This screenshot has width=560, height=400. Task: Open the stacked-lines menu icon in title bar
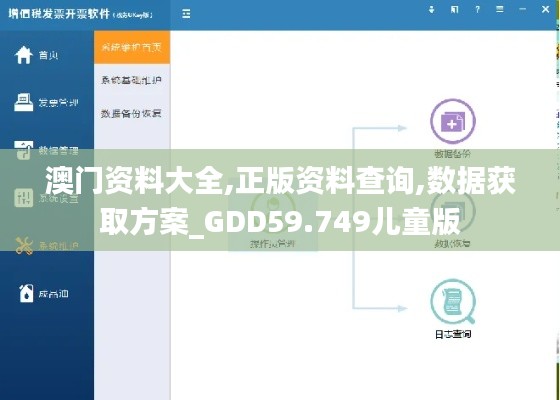500,10
